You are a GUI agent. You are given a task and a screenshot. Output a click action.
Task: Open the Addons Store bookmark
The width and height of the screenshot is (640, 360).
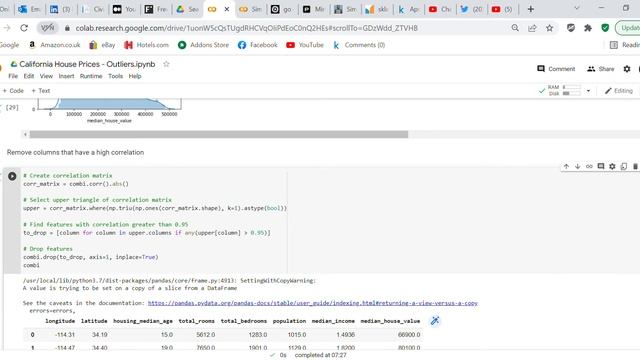coord(203,45)
